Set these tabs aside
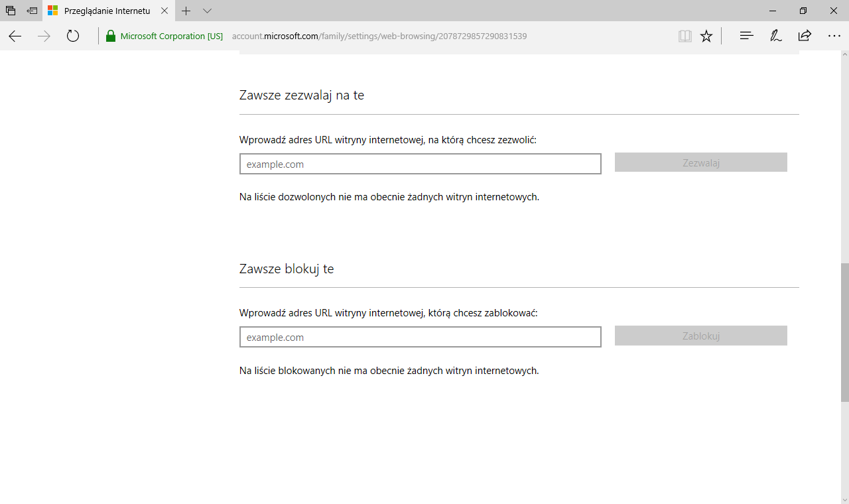 coord(32,11)
